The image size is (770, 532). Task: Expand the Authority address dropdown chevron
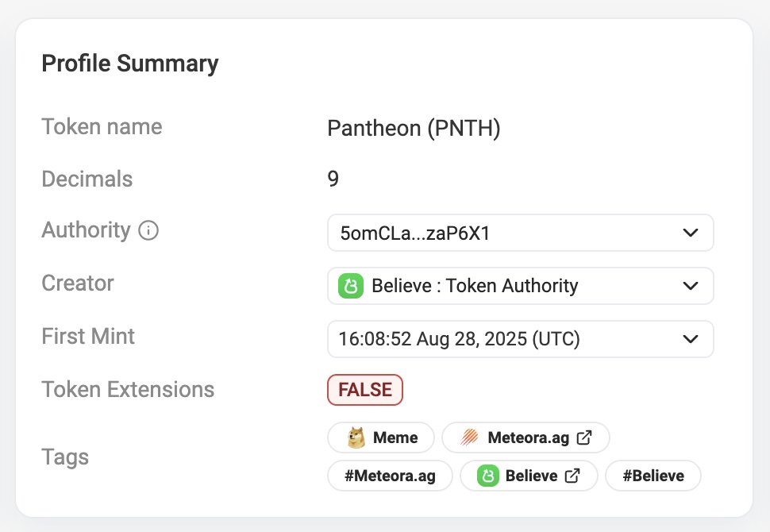[x=690, y=233]
